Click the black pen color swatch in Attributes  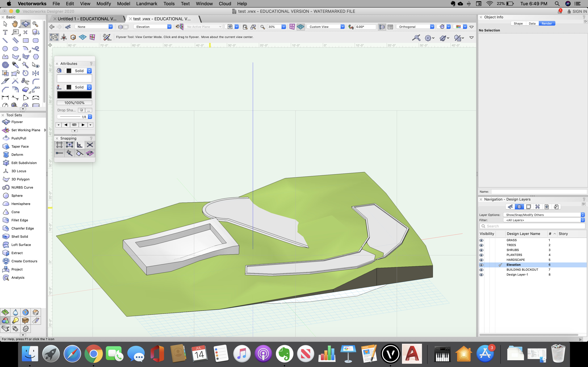point(74,95)
